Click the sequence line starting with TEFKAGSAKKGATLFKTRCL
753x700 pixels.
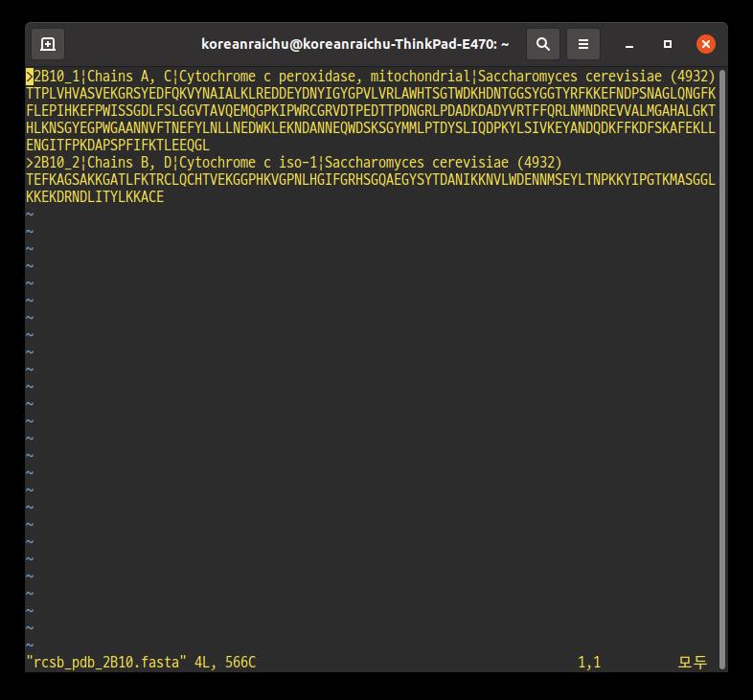370,180
